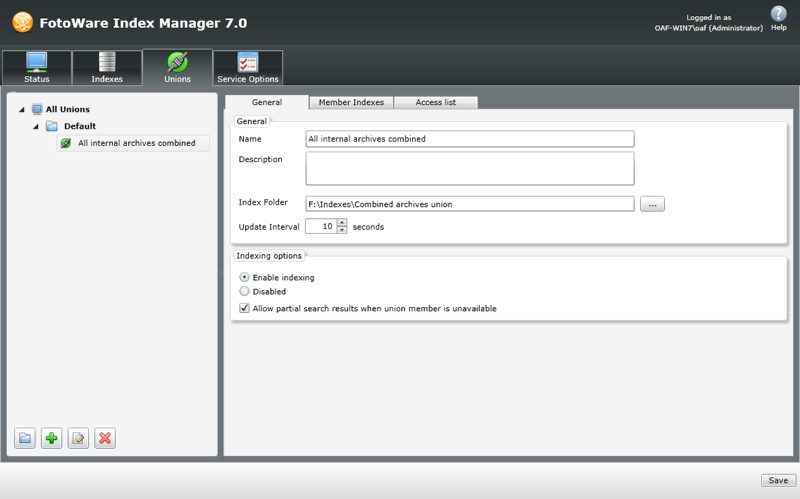Select the Default folder in tree
The width and height of the screenshot is (800, 499).
pos(80,126)
